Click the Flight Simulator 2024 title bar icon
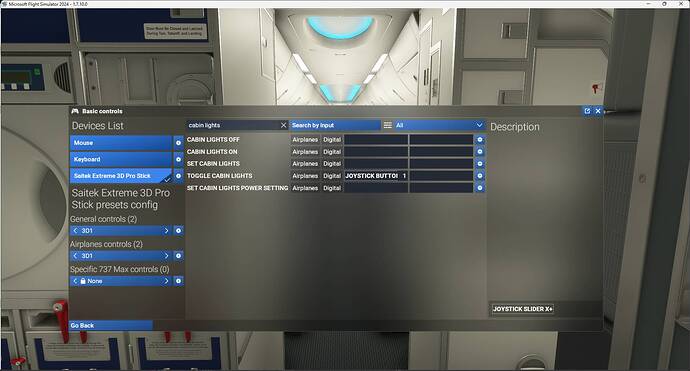This screenshot has height=371, width=690. click(x=4, y=4)
